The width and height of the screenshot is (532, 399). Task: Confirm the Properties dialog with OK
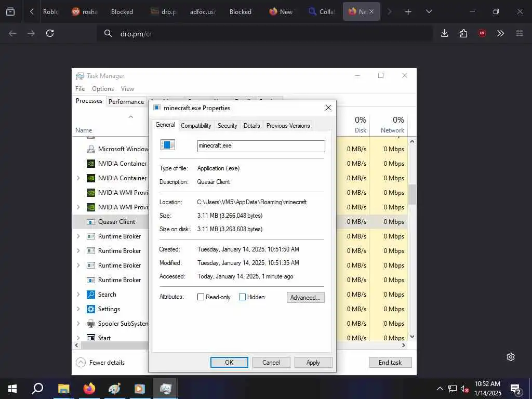[x=229, y=362]
